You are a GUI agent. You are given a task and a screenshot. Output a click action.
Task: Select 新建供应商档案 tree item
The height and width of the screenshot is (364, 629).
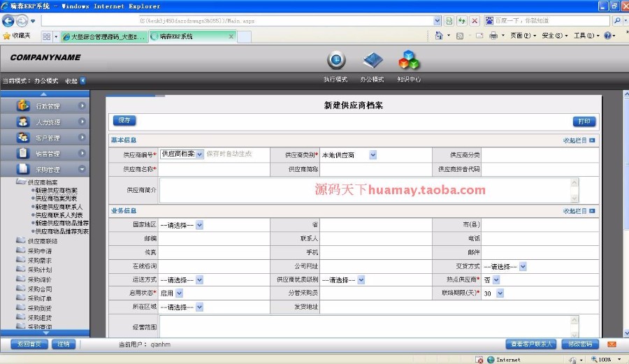click(x=56, y=191)
